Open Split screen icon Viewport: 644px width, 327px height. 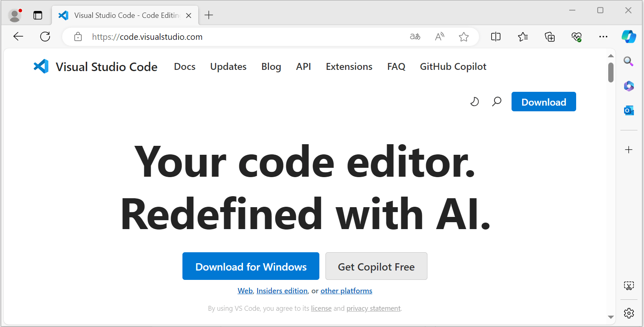[496, 37]
